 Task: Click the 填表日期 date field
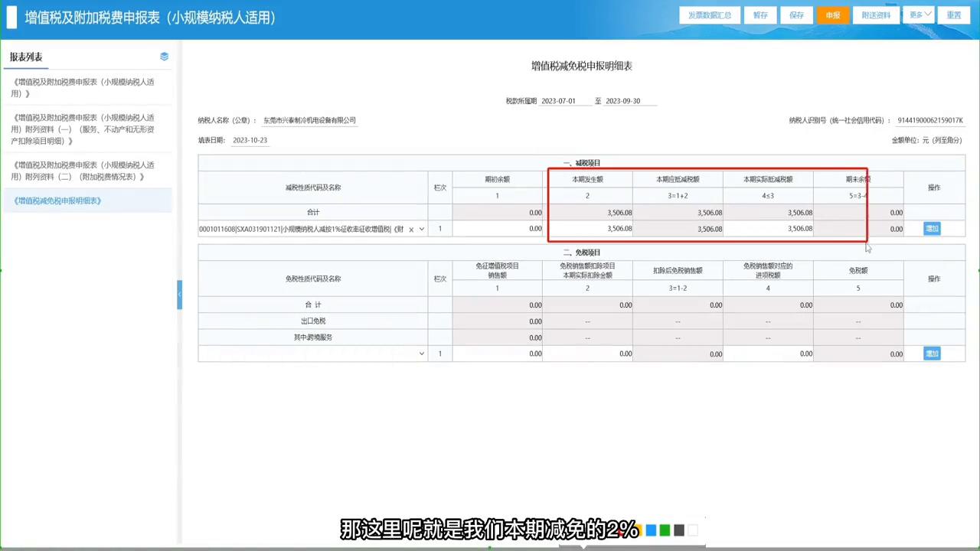(x=250, y=139)
